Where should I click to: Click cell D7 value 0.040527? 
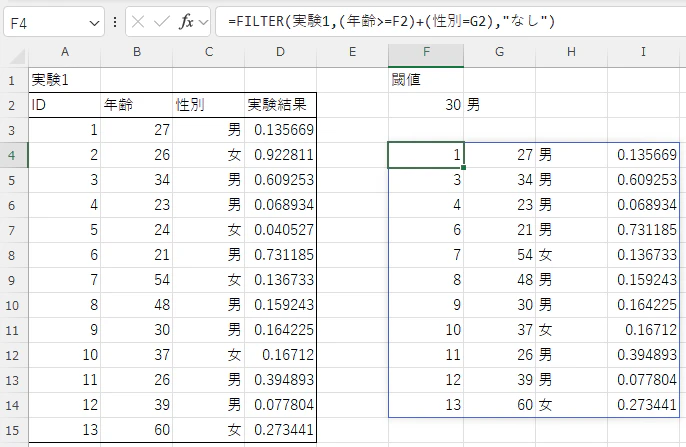(x=280, y=230)
